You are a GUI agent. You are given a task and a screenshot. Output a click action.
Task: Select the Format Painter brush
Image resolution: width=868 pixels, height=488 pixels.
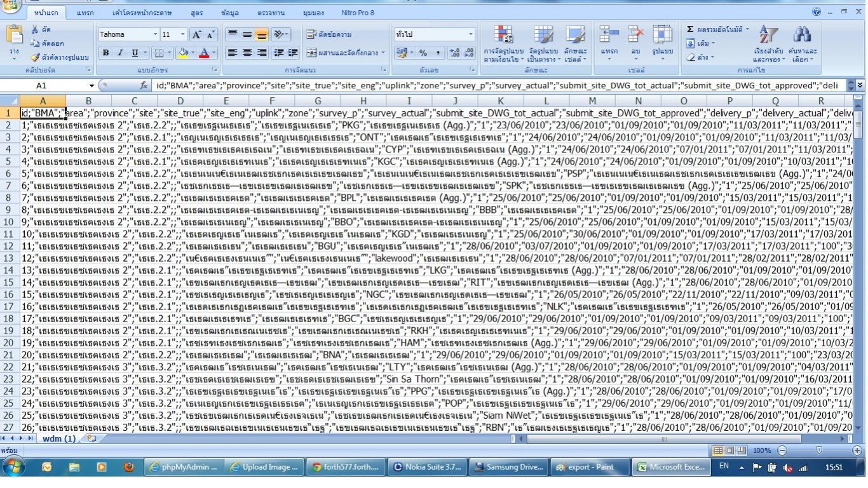(34, 57)
